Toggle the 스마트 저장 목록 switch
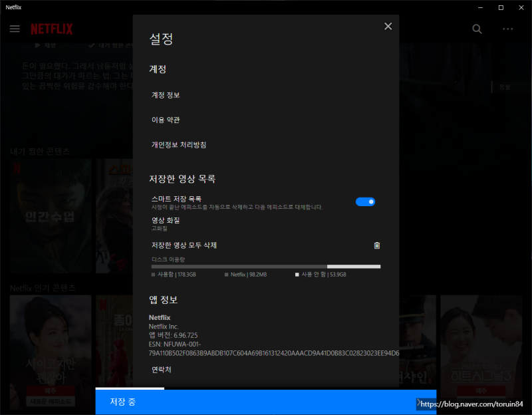The height and width of the screenshot is (415, 532). [x=365, y=202]
